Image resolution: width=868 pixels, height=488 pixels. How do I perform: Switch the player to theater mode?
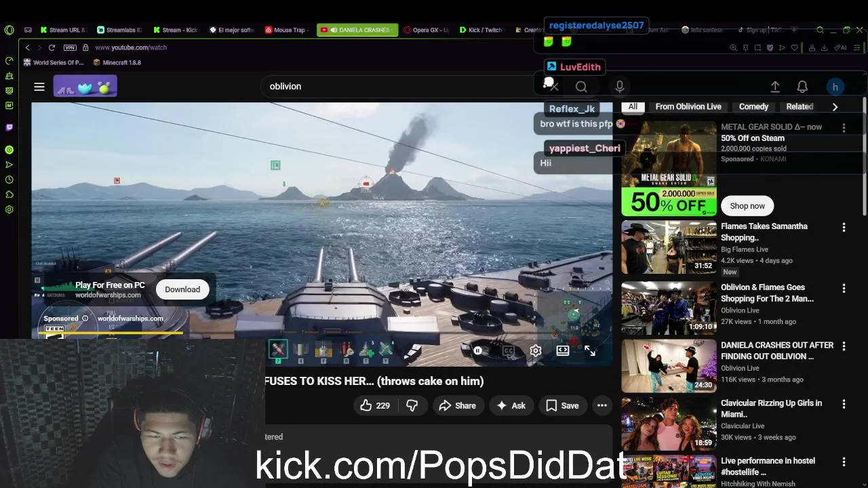(x=562, y=350)
